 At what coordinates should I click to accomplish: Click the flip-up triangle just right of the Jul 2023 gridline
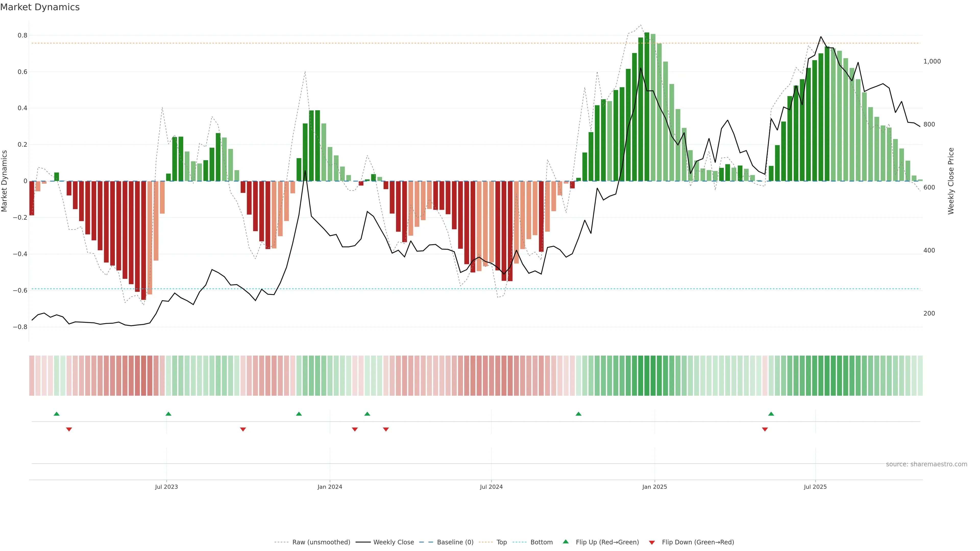click(168, 414)
